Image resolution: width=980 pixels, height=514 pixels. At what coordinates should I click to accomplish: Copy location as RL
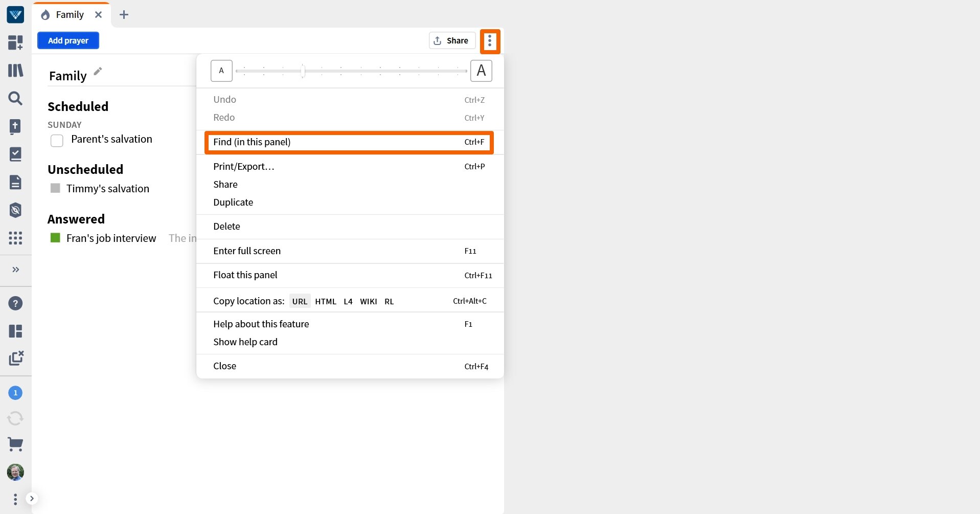tap(389, 301)
